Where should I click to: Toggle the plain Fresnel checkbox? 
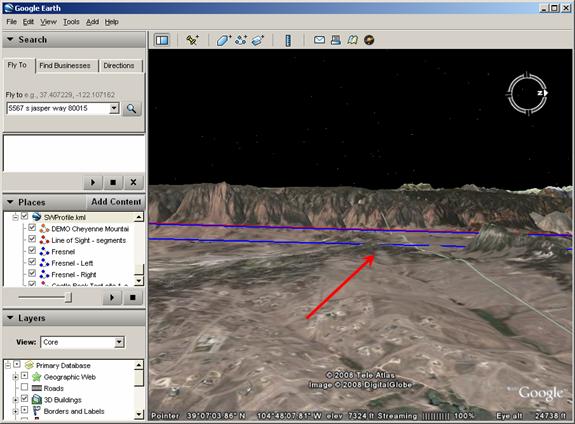tap(32, 251)
